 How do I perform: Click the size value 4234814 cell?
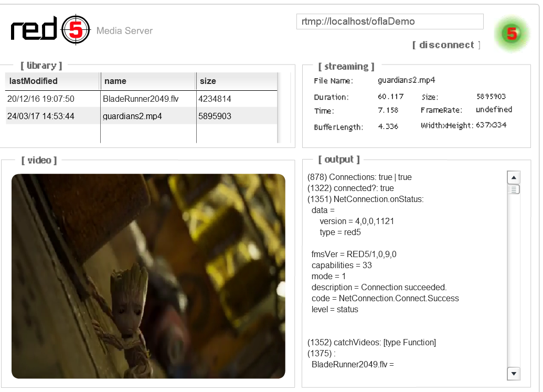point(215,99)
